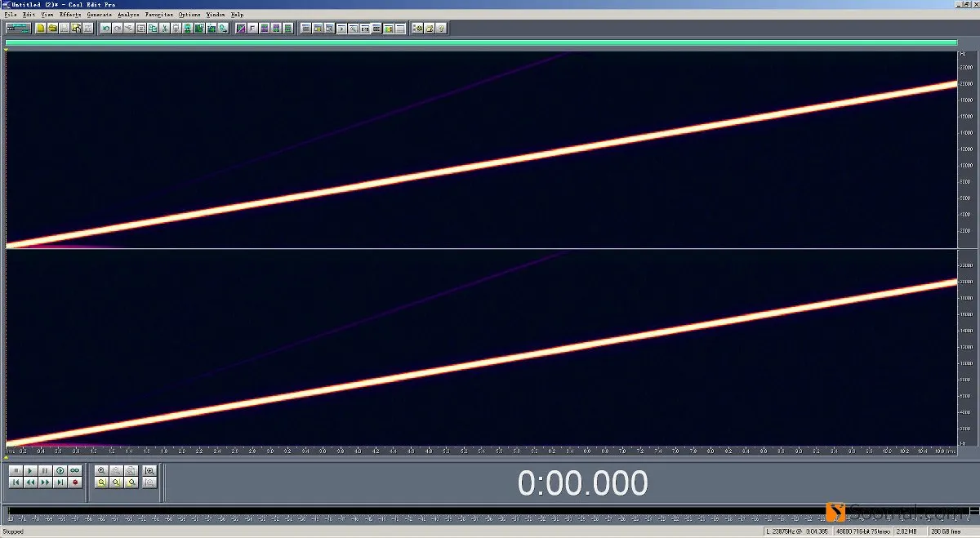Create a new file using the toolbar icon
Viewport: 980px width, 538px height.
(x=40, y=28)
